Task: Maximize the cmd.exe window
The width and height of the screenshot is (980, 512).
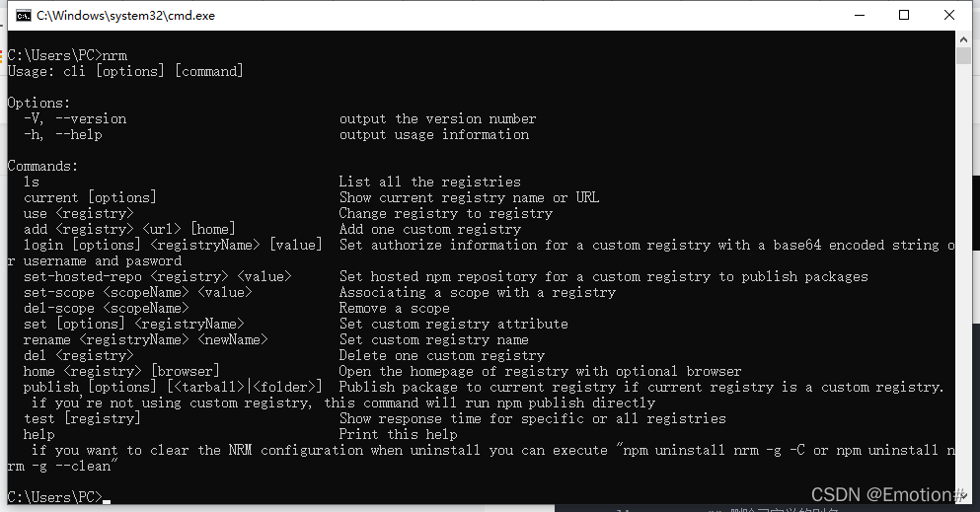Action: click(904, 15)
